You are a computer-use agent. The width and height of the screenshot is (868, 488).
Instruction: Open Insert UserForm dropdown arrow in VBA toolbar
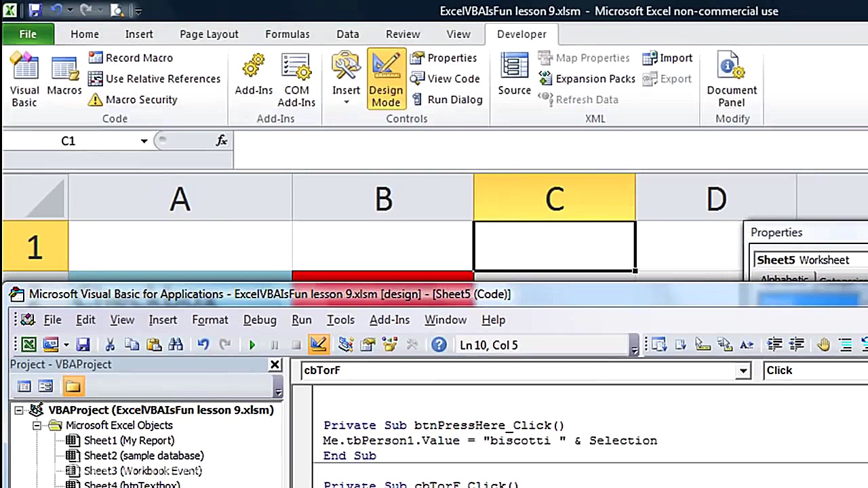tap(66, 345)
